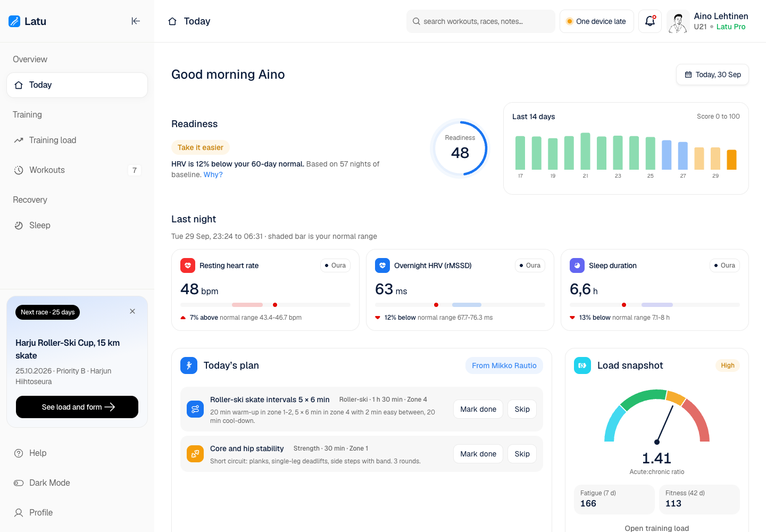Click Open training load link
Screen dimensions: 766x532
[x=657, y=528]
